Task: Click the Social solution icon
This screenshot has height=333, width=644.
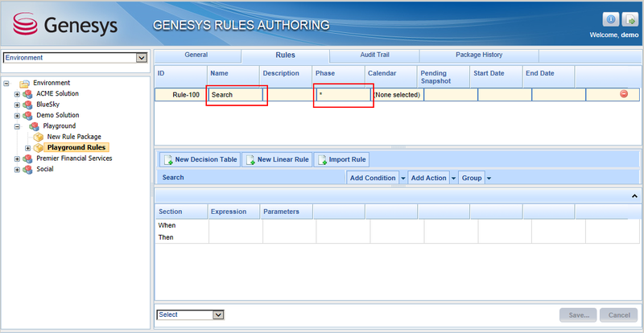Action: coord(27,169)
